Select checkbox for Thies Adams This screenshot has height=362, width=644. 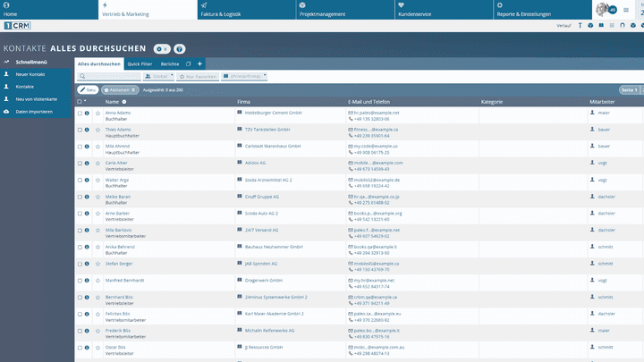(x=80, y=130)
